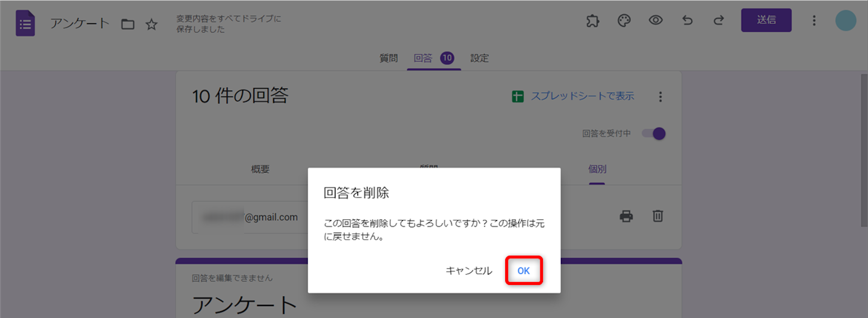868x318 pixels.
Task: Click the preview eye icon
Action: click(x=655, y=20)
